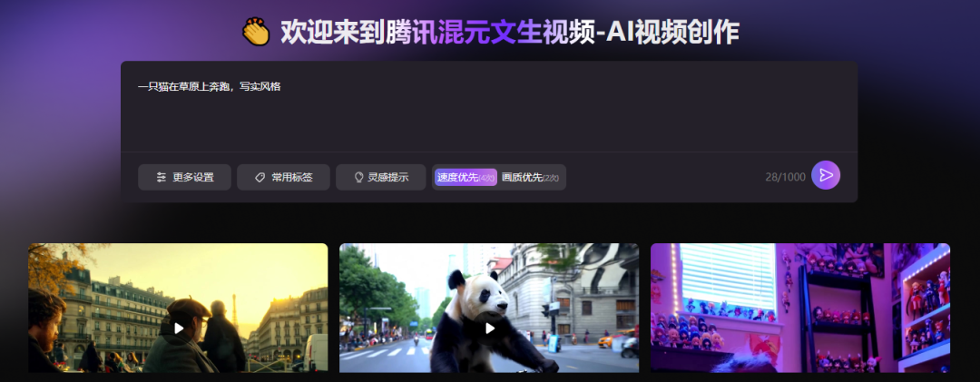Switch to 画质优先 quality priority mode
Image resolution: width=980 pixels, height=382 pixels.
pyautogui.click(x=531, y=178)
